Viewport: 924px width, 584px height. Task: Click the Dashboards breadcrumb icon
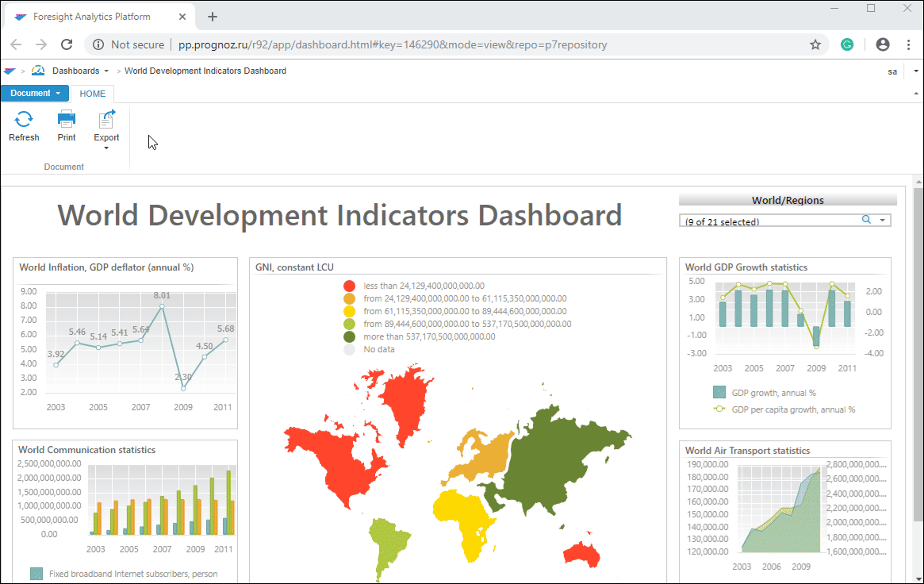pyautogui.click(x=38, y=71)
